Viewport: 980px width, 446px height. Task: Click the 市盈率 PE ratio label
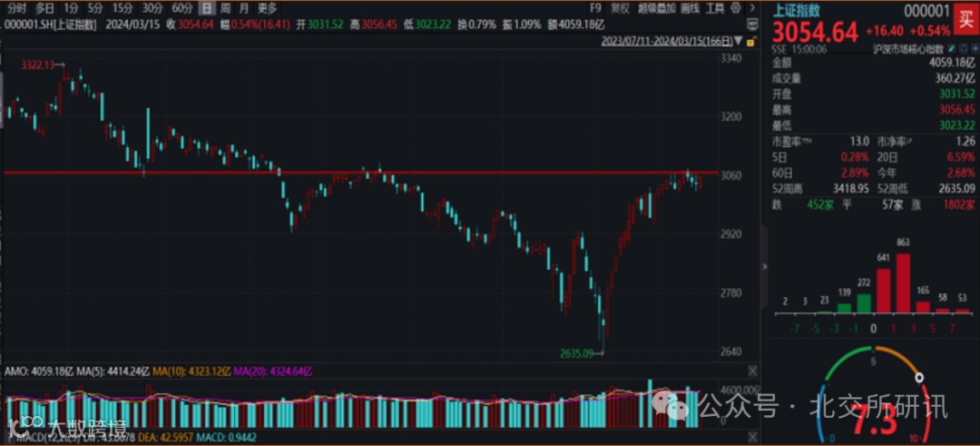[x=790, y=142]
